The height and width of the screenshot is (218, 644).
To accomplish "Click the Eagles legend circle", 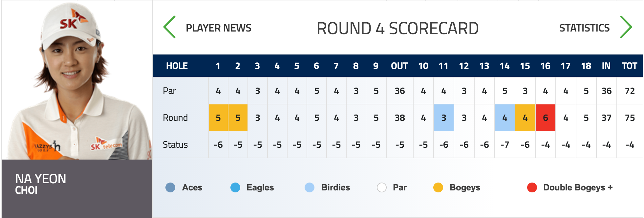I will (x=235, y=187).
